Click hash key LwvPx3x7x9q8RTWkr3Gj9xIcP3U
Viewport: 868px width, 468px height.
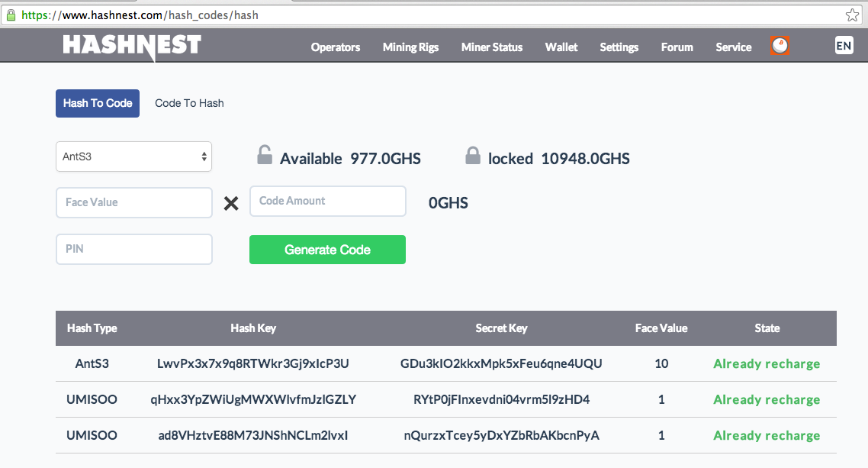pyautogui.click(x=253, y=364)
